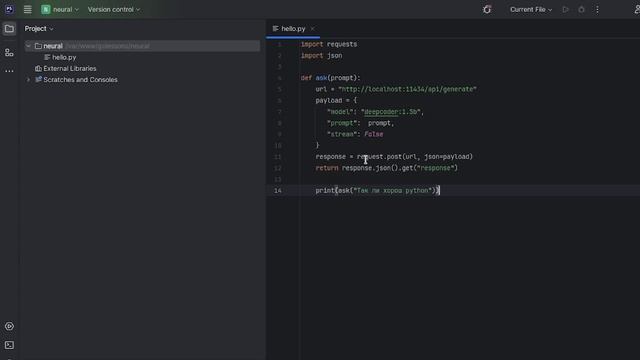This screenshot has height=360, width=640.
Task: Open the Project view dropdown
Action: (x=39, y=29)
